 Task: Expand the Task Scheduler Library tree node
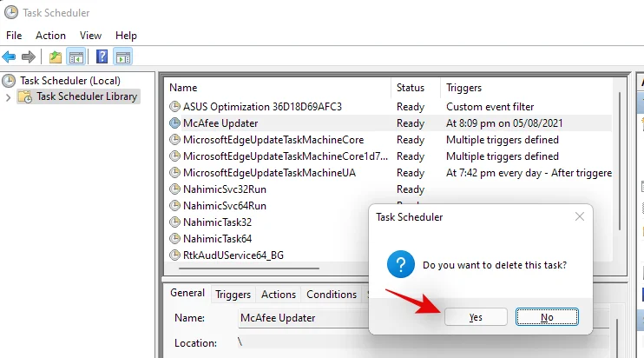tap(8, 97)
